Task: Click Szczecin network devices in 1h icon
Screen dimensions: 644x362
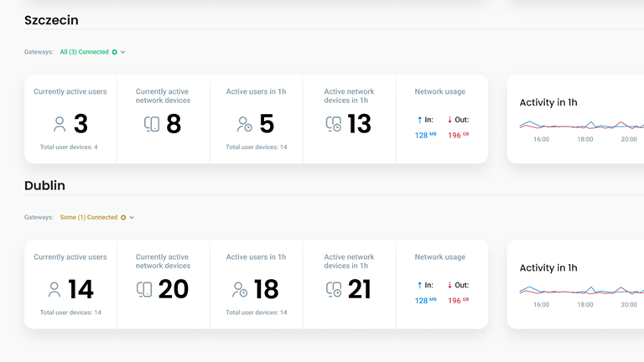Action: click(334, 124)
